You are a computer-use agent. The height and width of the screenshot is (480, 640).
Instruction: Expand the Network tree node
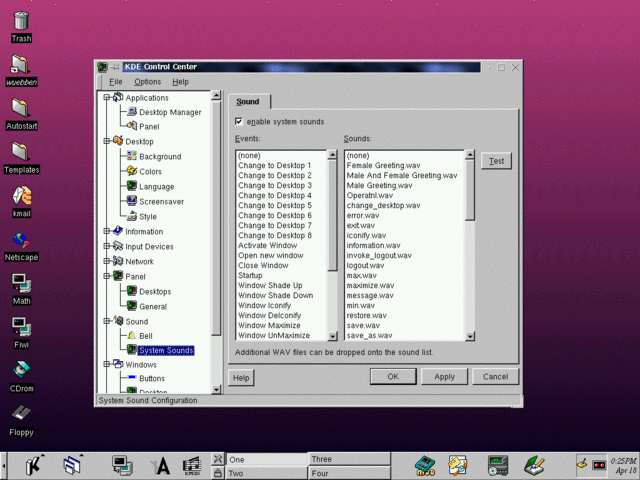[107, 261]
